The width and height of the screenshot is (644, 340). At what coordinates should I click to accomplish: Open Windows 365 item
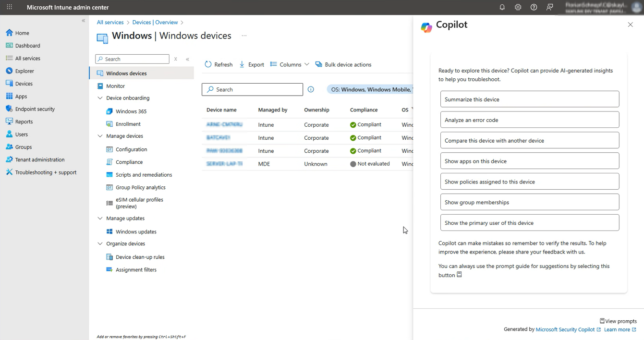point(131,111)
